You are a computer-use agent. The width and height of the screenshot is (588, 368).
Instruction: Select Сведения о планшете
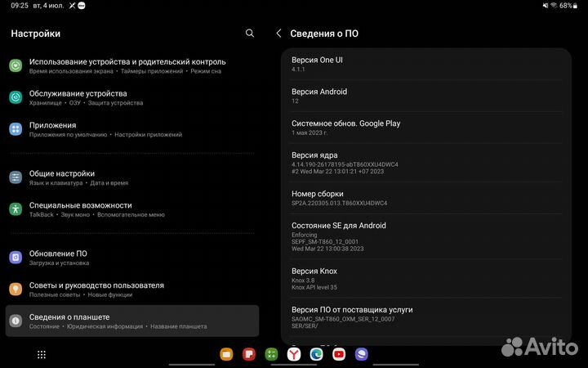click(x=69, y=321)
